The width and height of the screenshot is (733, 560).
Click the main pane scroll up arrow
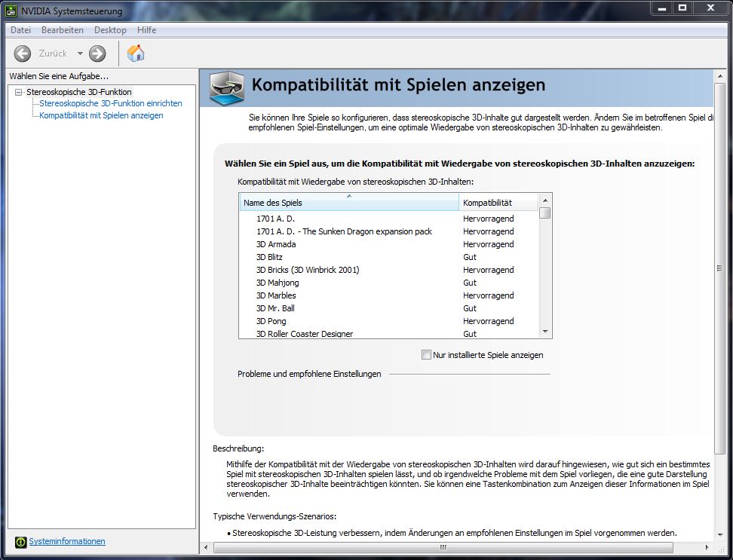(x=719, y=76)
